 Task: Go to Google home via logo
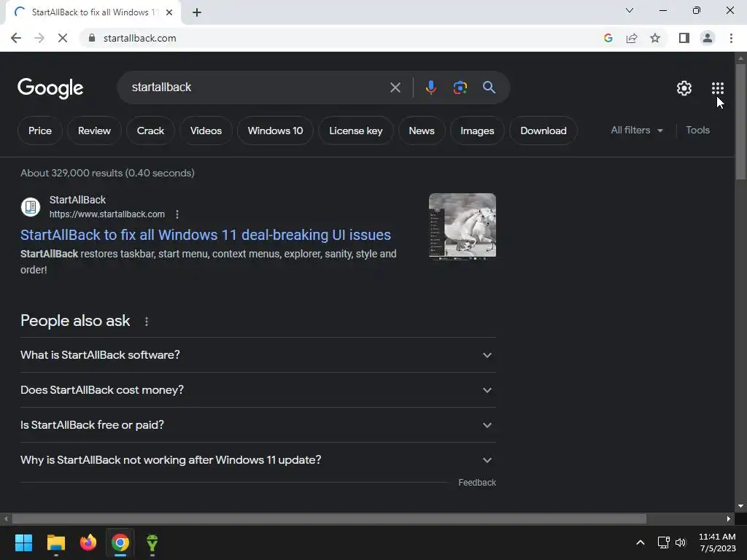50,88
